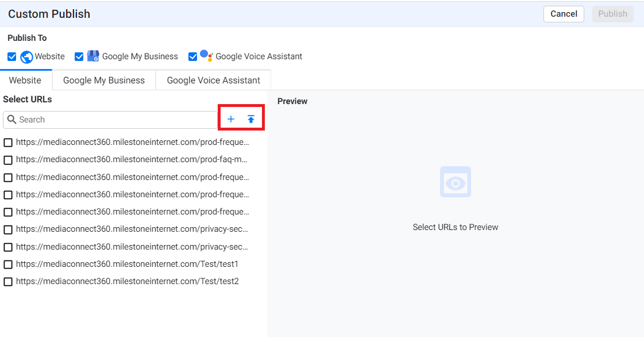Select the Website tab
Screen dimensions: 644x337
tap(25, 80)
